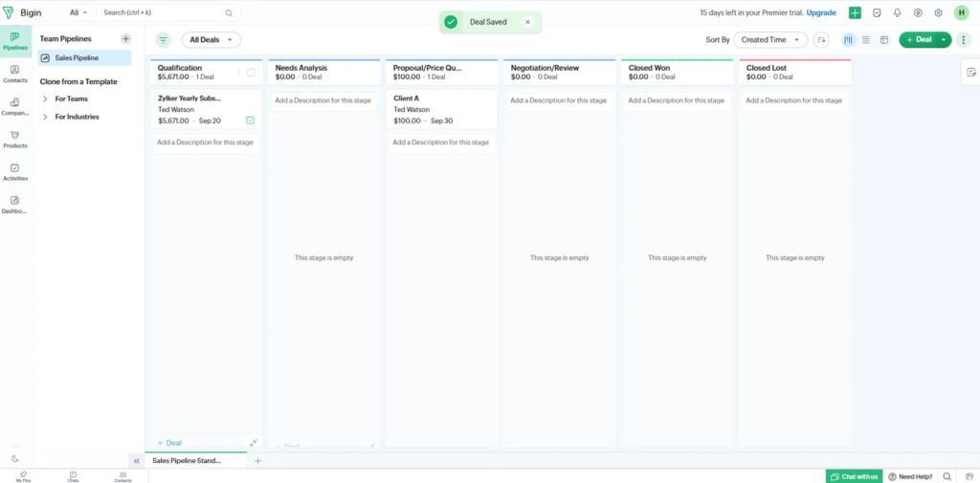The height and width of the screenshot is (483, 980).
Task: Open the Products module
Action: tap(15, 139)
